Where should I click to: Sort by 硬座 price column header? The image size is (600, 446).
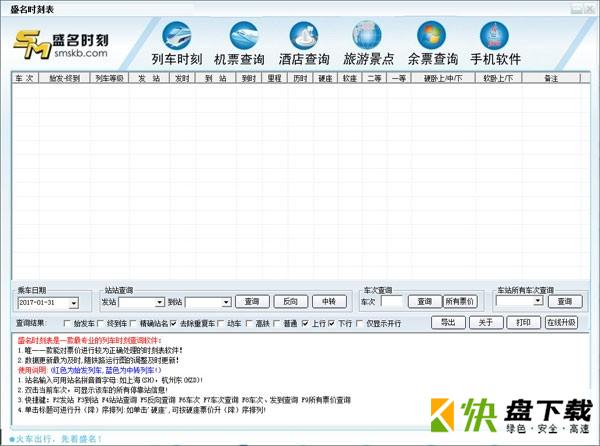coord(326,78)
